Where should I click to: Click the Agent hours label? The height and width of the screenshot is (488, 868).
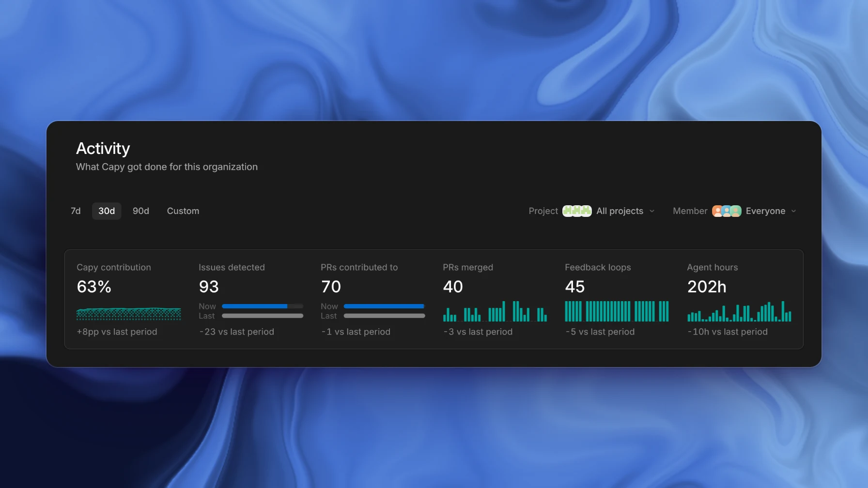[x=713, y=267]
